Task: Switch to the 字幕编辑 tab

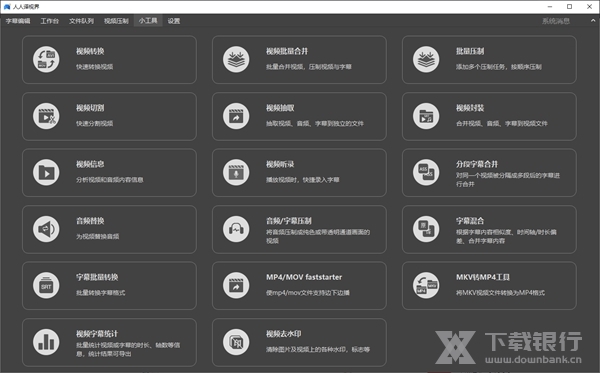Action: (18, 21)
